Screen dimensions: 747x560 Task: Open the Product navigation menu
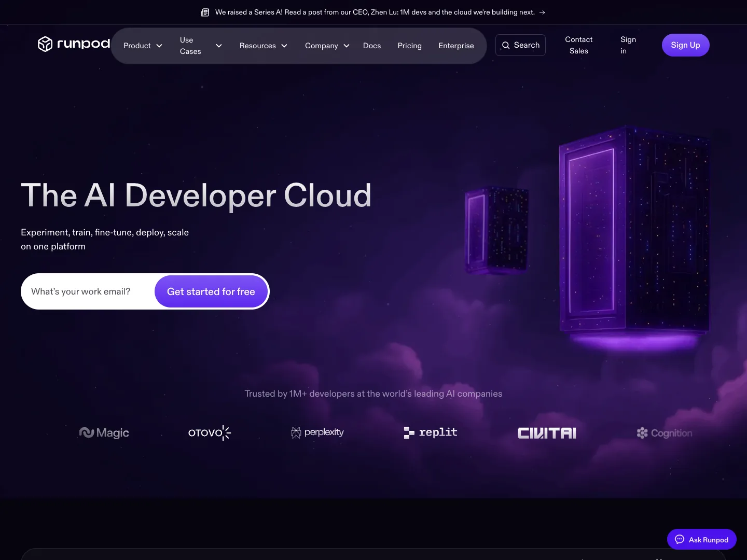coord(143,46)
